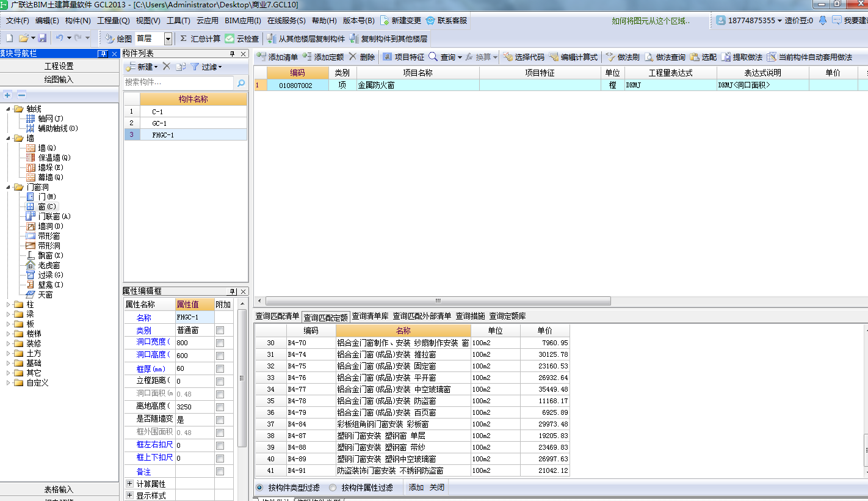
Task: Switch to 查询定额库 tab
Action: [x=507, y=316]
